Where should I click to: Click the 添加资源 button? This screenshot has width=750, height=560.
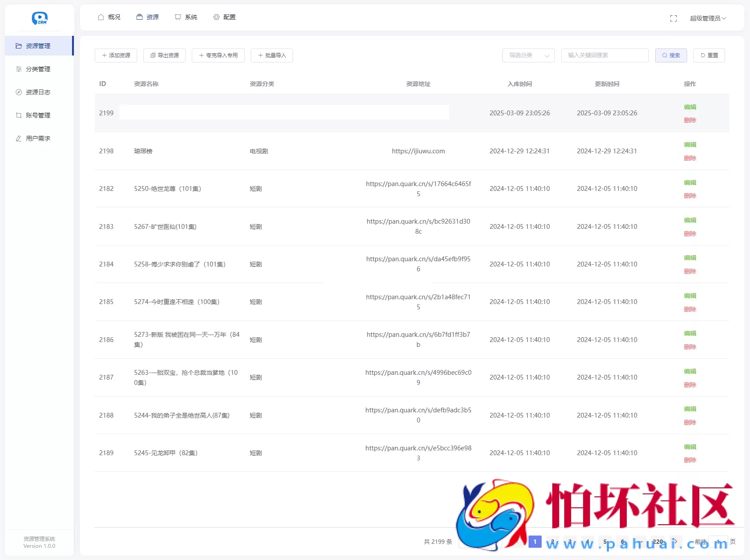click(116, 55)
